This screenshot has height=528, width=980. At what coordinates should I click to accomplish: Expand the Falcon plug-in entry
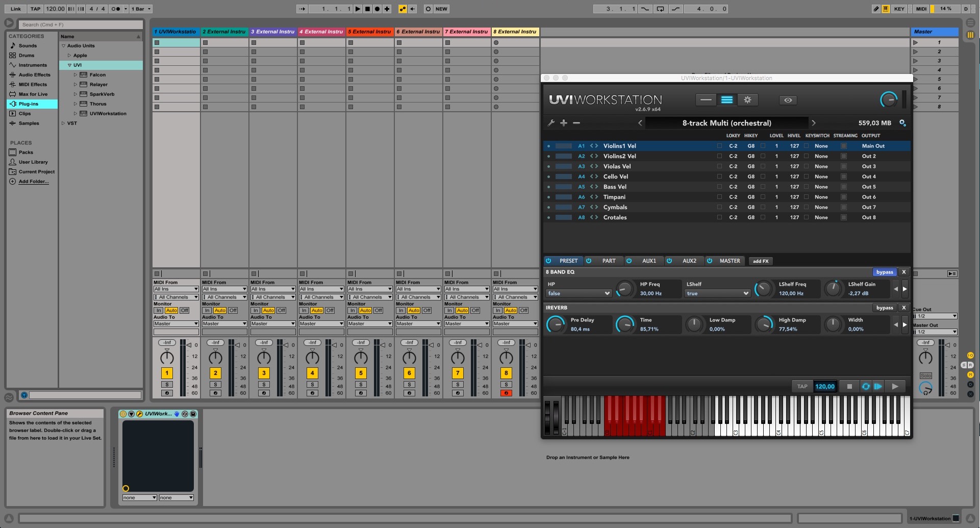(76, 75)
